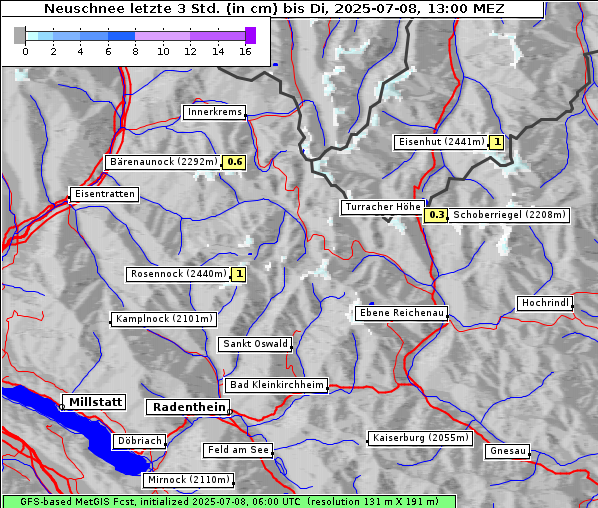The width and height of the screenshot is (598, 508).
Task: Click the Radenthein town circle marker
Action: [230, 412]
